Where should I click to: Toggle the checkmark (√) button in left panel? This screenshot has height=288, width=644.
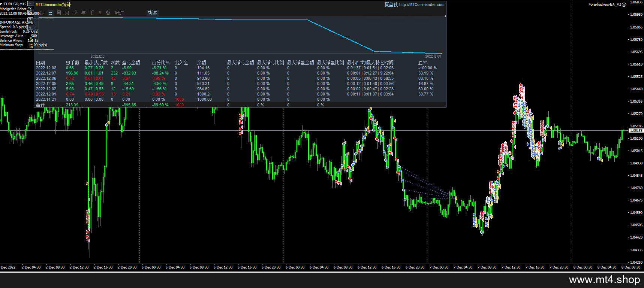pyautogui.click(x=30, y=27)
